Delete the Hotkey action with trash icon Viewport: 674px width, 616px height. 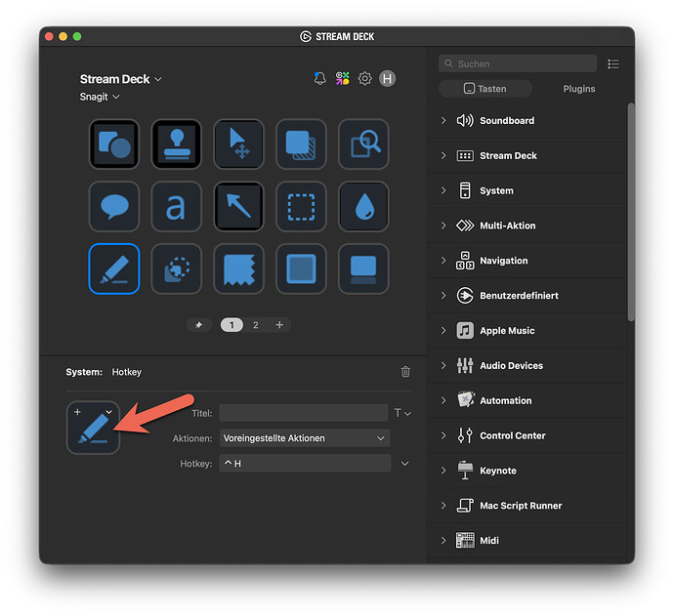[x=405, y=372]
